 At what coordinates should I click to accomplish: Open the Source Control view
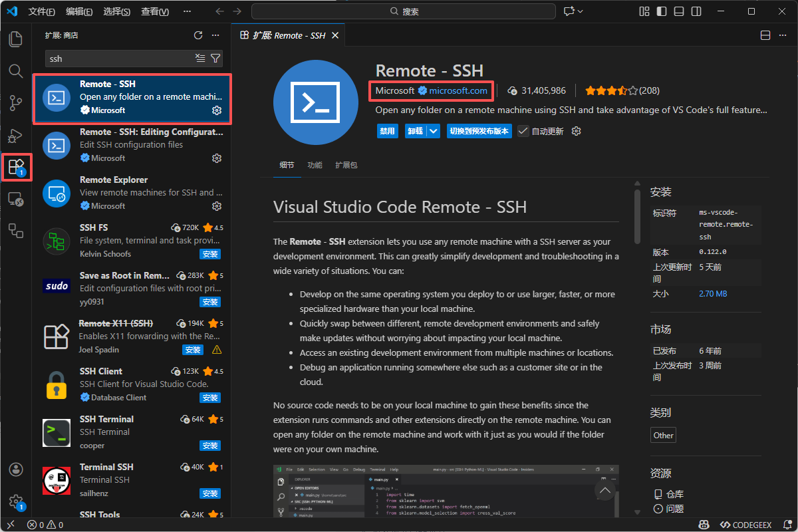coord(15,102)
